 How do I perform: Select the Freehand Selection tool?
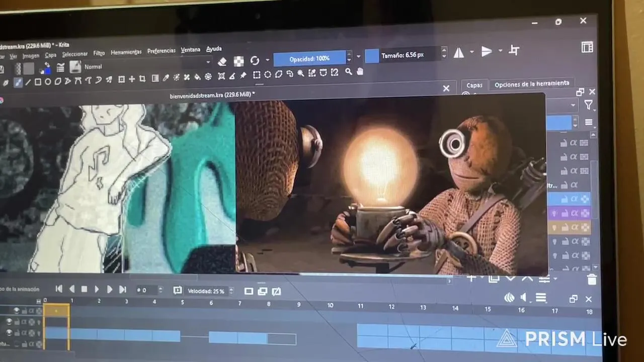(290, 74)
